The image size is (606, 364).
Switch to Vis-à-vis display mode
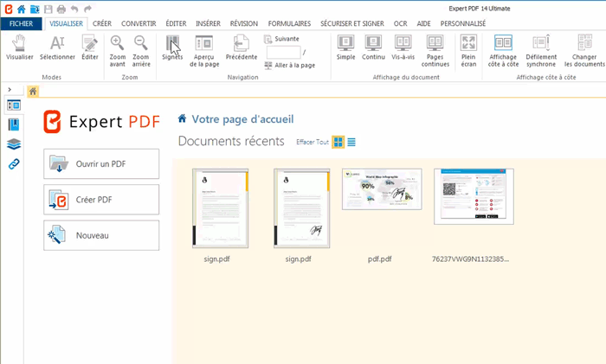(x=403, y=47)
